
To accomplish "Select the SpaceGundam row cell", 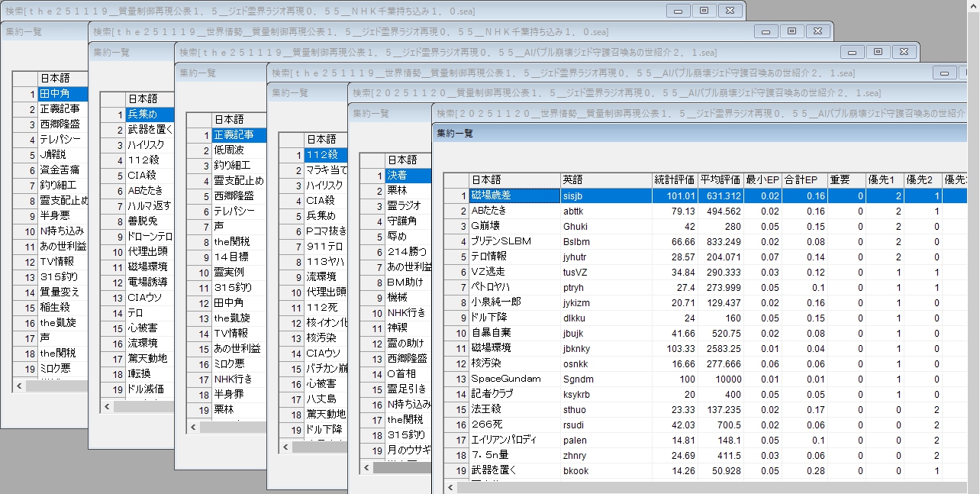I will tap(514, 379).
